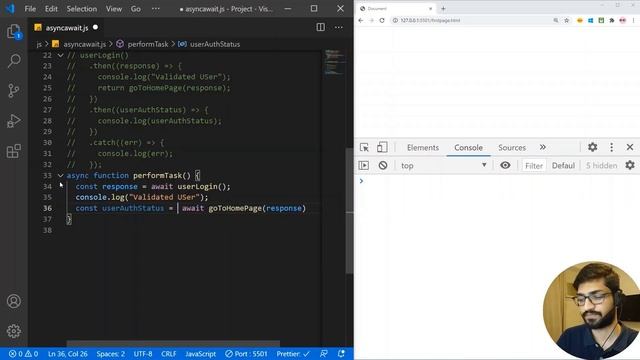The image size is (640, 360).
Task: Click Port : 5501 live server status
Action: tap(246, 354)
